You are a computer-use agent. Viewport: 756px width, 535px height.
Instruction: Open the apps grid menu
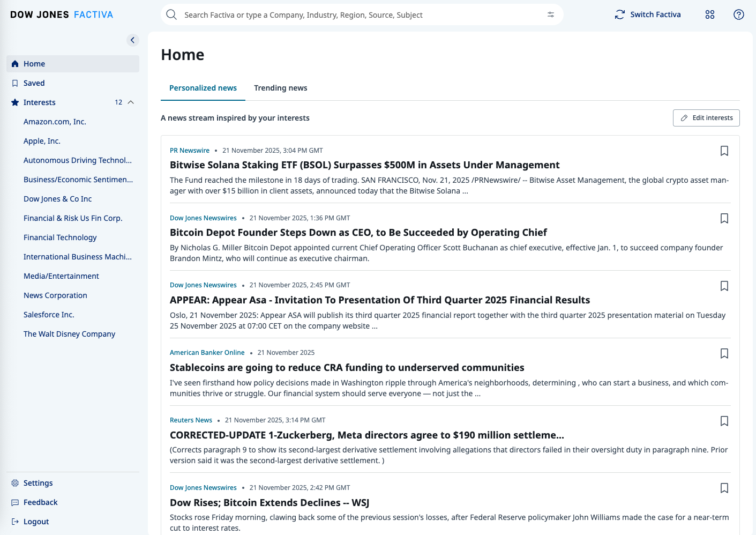click(710, 14)
